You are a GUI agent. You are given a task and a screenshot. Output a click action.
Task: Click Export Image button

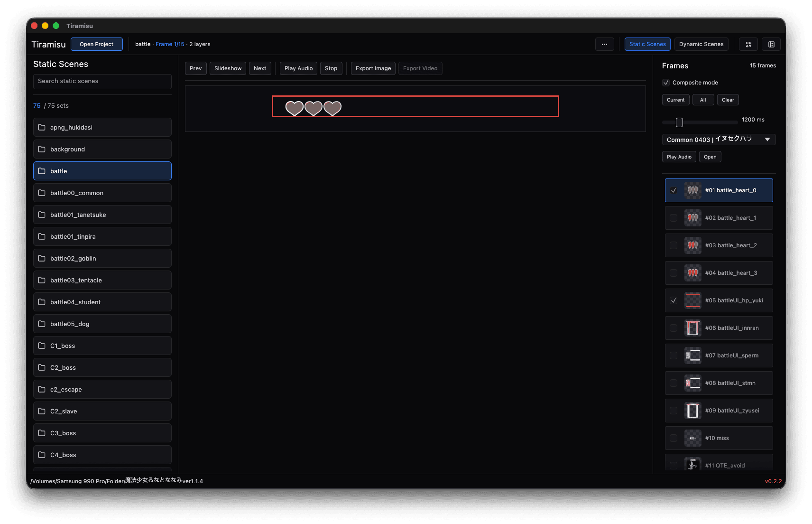373,68
